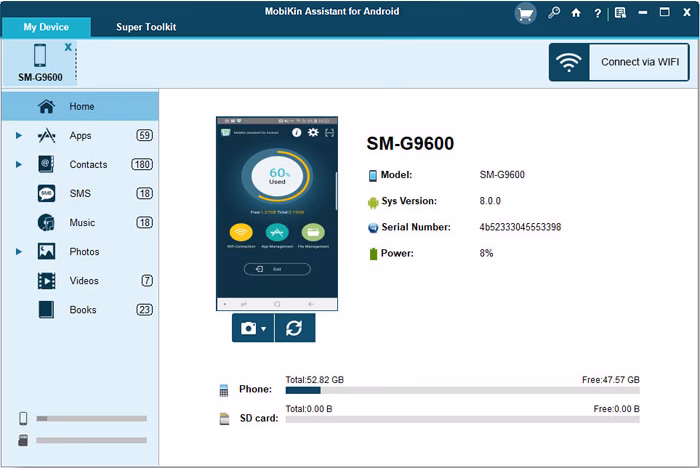Go to the home icon in title bar
This screenshot has height=468, width=700.
pos(576,13)
